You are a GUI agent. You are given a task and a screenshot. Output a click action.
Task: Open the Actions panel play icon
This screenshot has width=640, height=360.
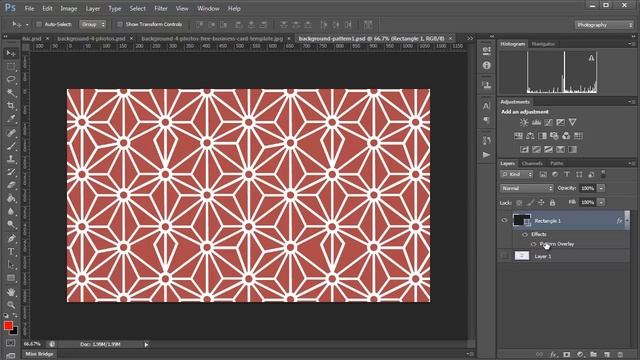coord(487,155)
